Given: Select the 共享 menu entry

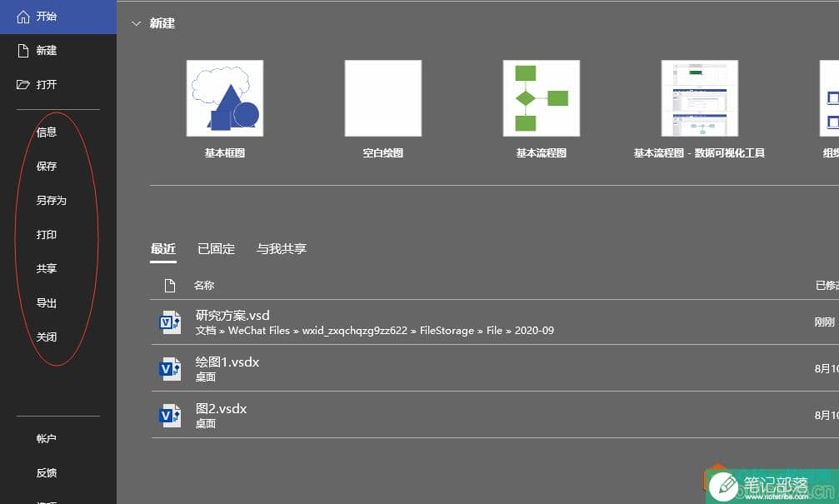Looking at the screenshot, I should 47,268.
